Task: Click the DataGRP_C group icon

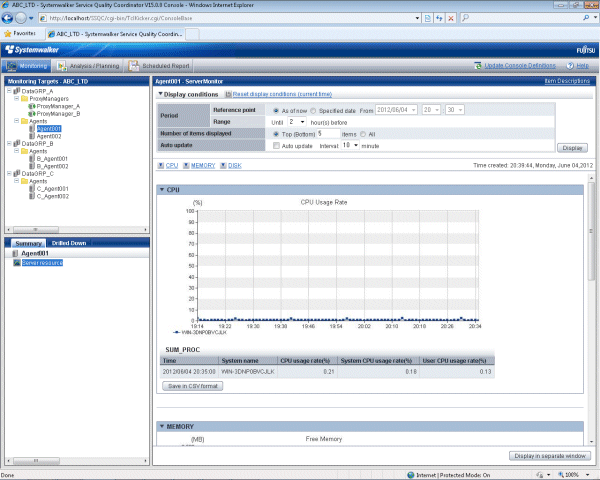Action: [17, 173]
